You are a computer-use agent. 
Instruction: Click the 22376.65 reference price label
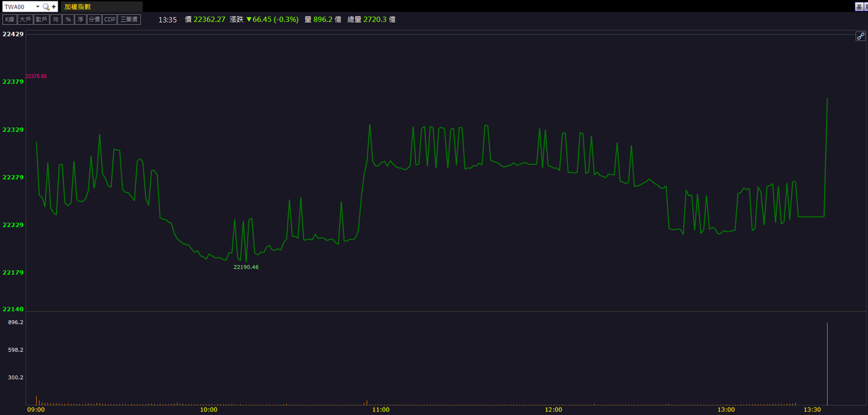[x=36, y=76]
